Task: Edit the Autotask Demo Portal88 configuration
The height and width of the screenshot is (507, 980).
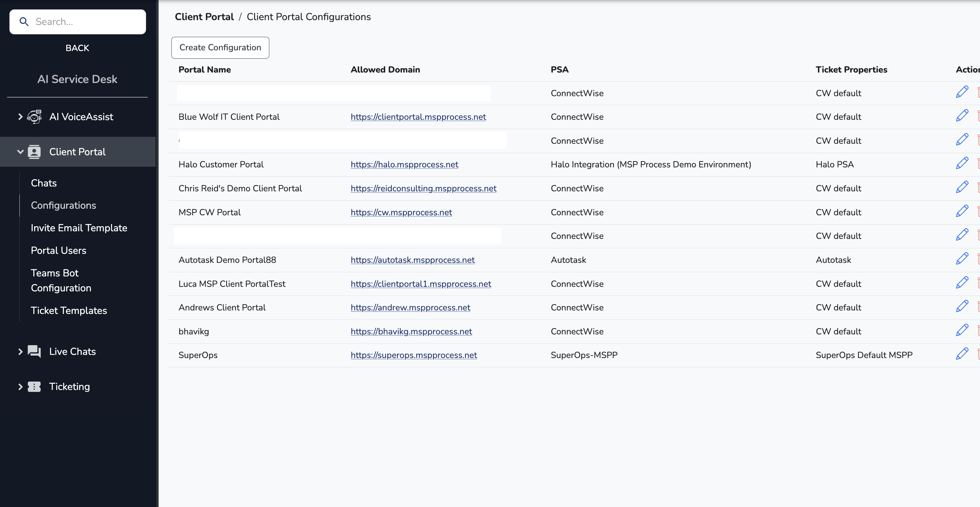Action: (x=962, y=259)
